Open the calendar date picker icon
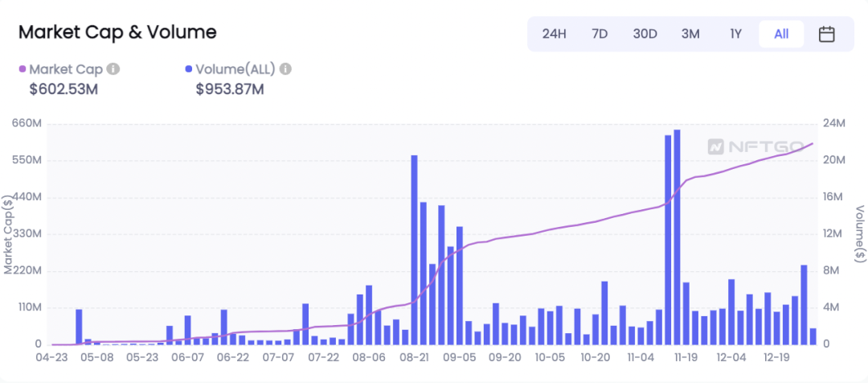Viewport: 868px width, 383px height. (826, 34)
